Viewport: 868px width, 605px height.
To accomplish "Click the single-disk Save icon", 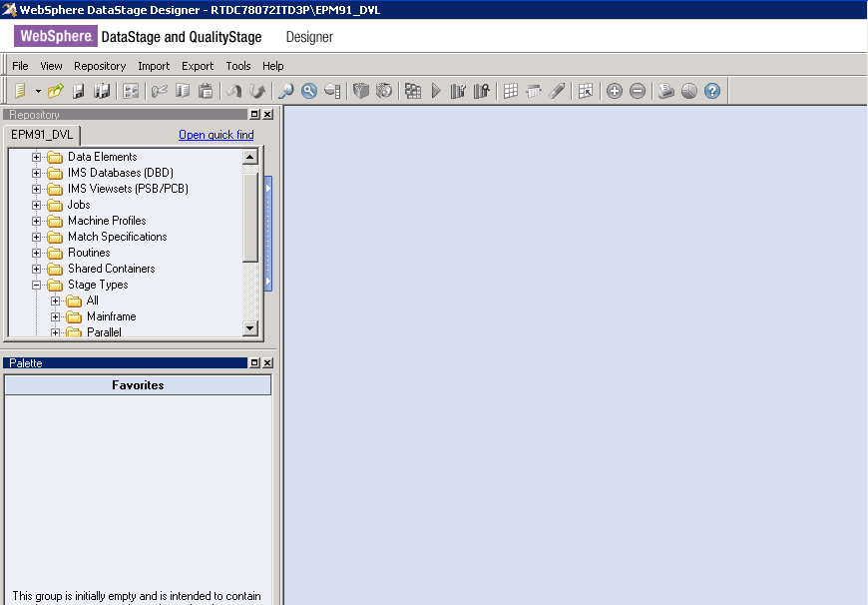I will point(79,90).
